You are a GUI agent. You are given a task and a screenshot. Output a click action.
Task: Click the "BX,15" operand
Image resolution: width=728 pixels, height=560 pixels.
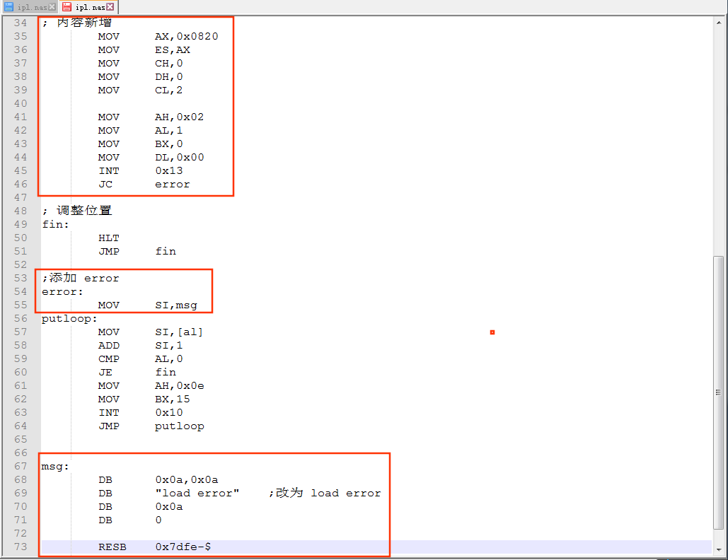pos(172,399)
